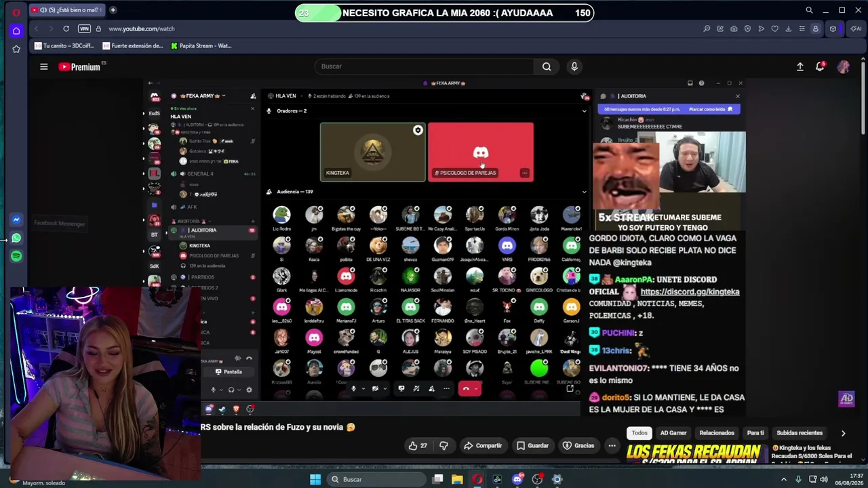
Task: Collapse the Oradores section chevron
Action: 584,111
